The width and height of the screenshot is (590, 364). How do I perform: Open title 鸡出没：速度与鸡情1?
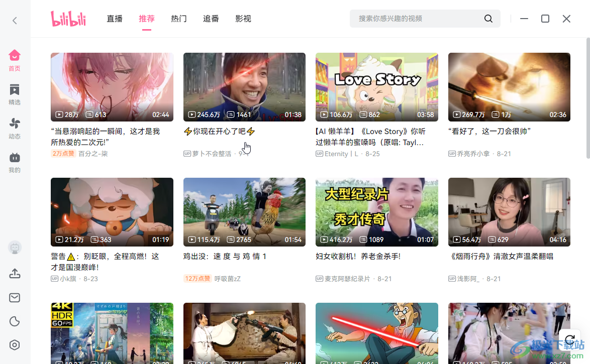click(x=225, y=257)
